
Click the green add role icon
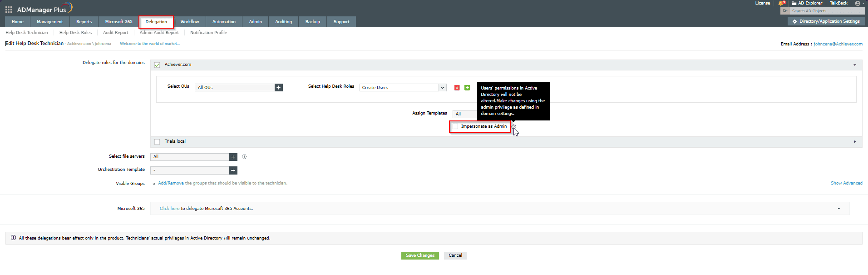tap(467, 88)
